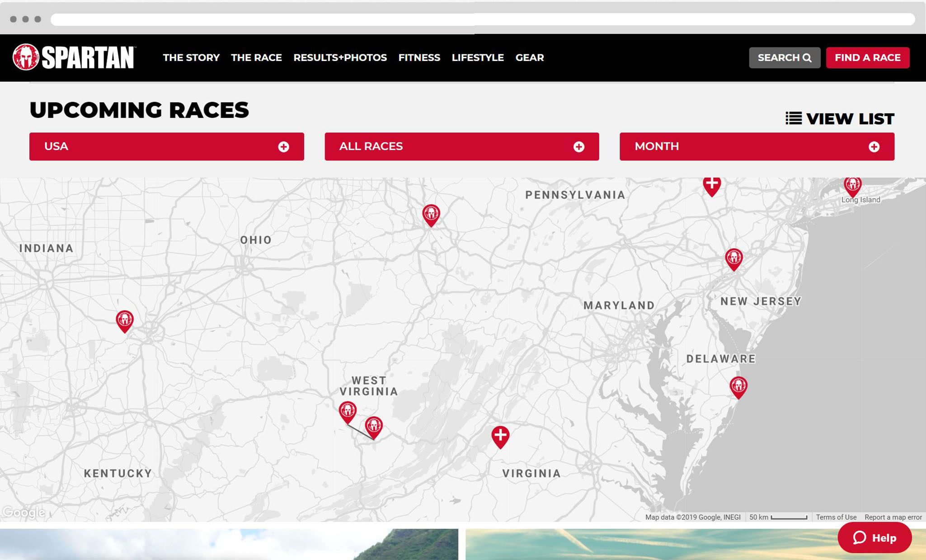Click the left West Virginia race pin
Viewport: 926px width, 560px height.
(x=348, y=411)
